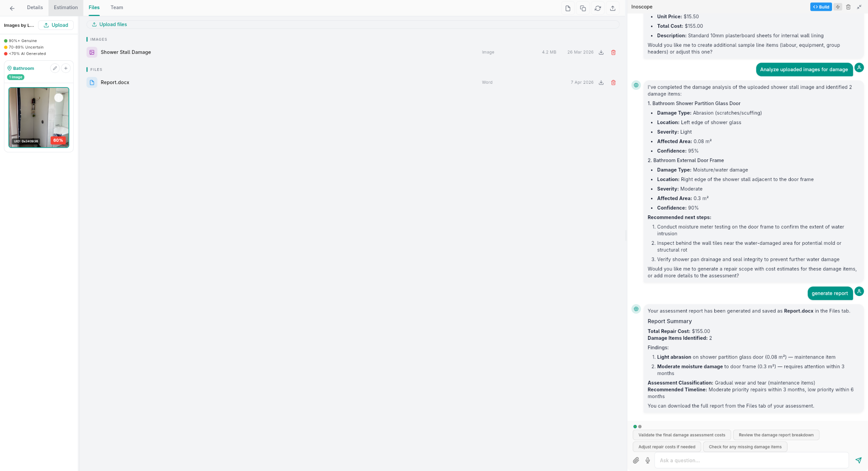Delete Shower Stall Damage via its trash icon
The width and height of the screenshot is (868, 471).
point(613,52)
